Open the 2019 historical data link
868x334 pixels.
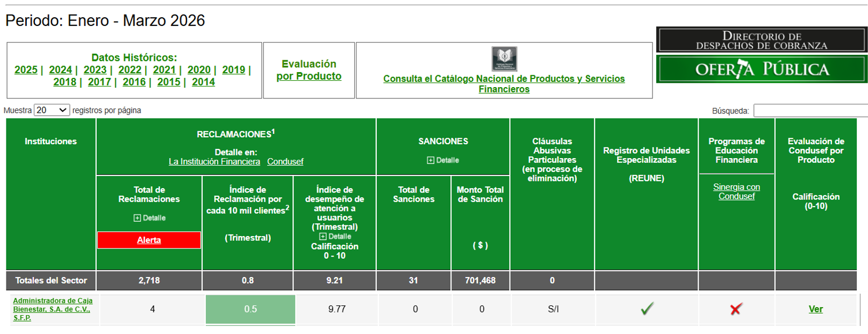point(233,70)
